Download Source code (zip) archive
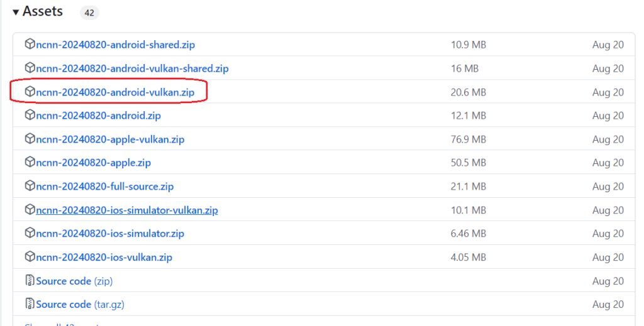The image size is (644, 326). (x=74, y=281)
